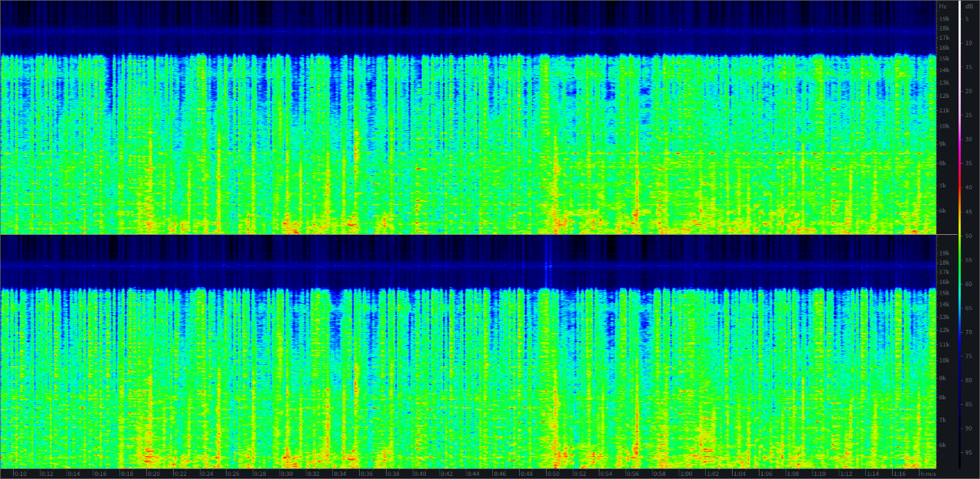
Task: Click the 0:46 mark on the time ruler
Action: point(500,474)
